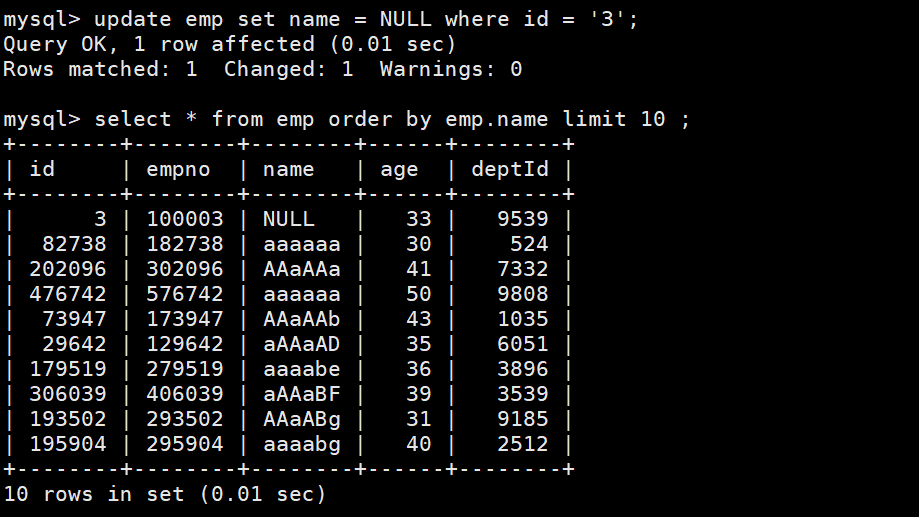919x517 pixels.
Task: Click the 'id' column header
Action: (x=42, y=169)
